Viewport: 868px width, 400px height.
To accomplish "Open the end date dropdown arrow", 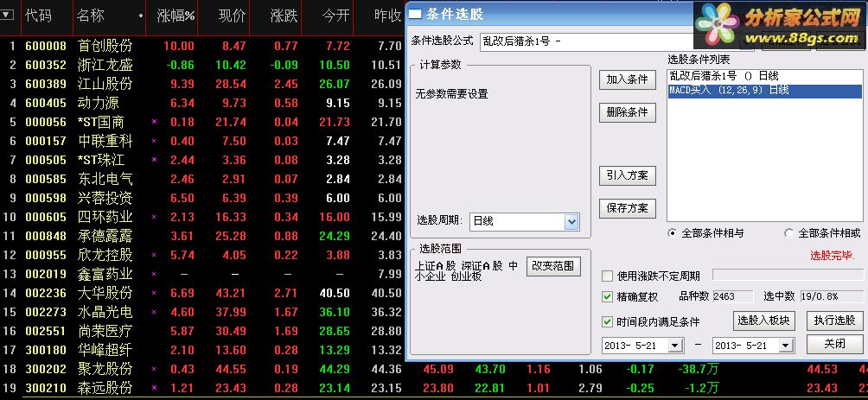I will [x=786, y=346].
